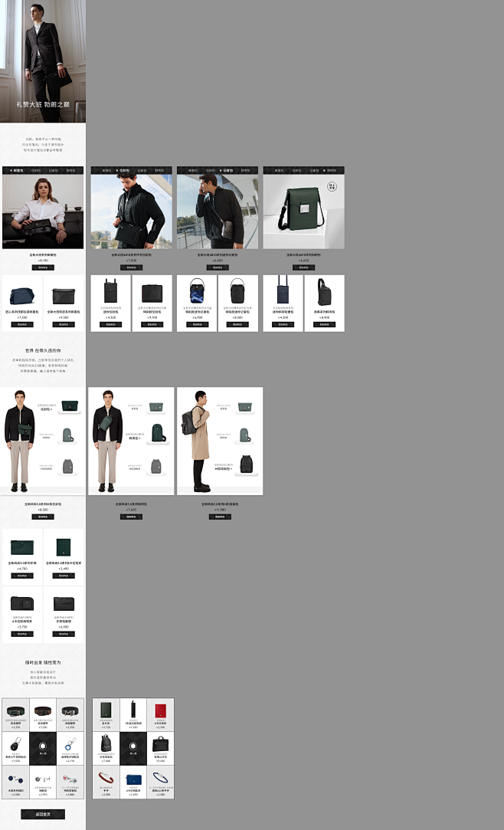Screen dimensions: 504x830
Task: Open photo of man holding black crossbody bag
Action: (x=131, y=212)
